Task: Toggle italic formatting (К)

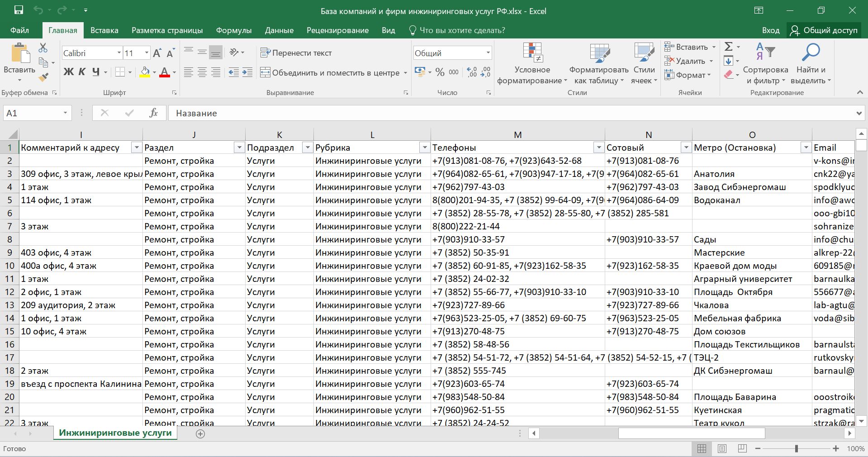Action: (x=82, y=72)
